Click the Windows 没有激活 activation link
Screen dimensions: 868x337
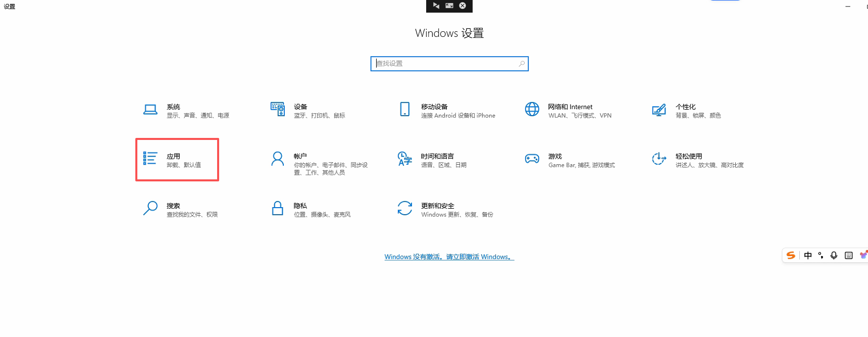click(x=449, y=257)
